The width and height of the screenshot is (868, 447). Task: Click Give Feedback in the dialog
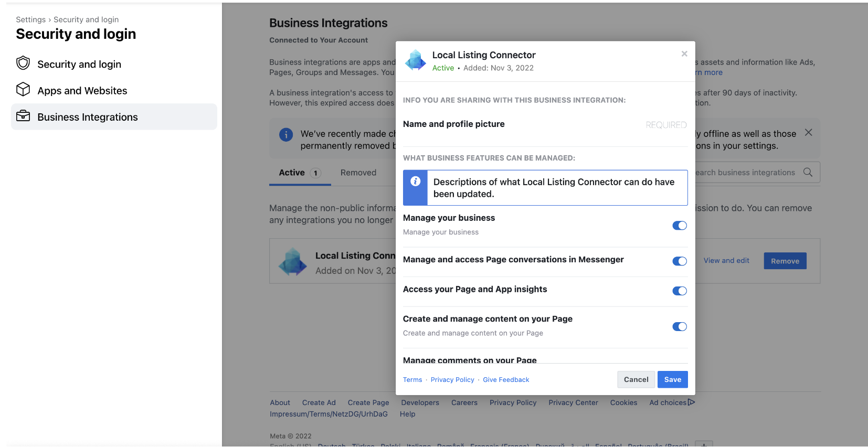coord(506,380)
